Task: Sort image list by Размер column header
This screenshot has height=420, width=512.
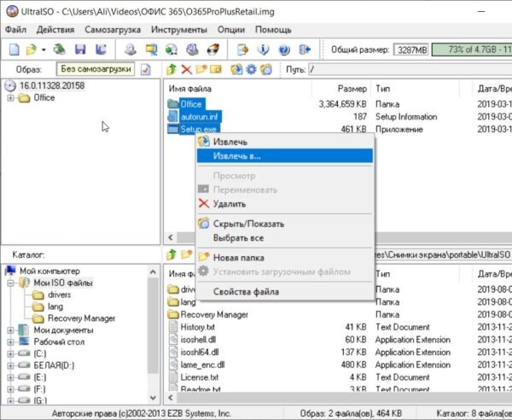Action: [340, 89]
